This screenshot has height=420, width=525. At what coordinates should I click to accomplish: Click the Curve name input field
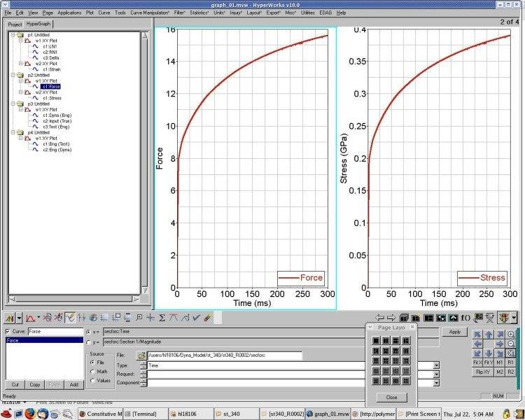tap(55, 332)
